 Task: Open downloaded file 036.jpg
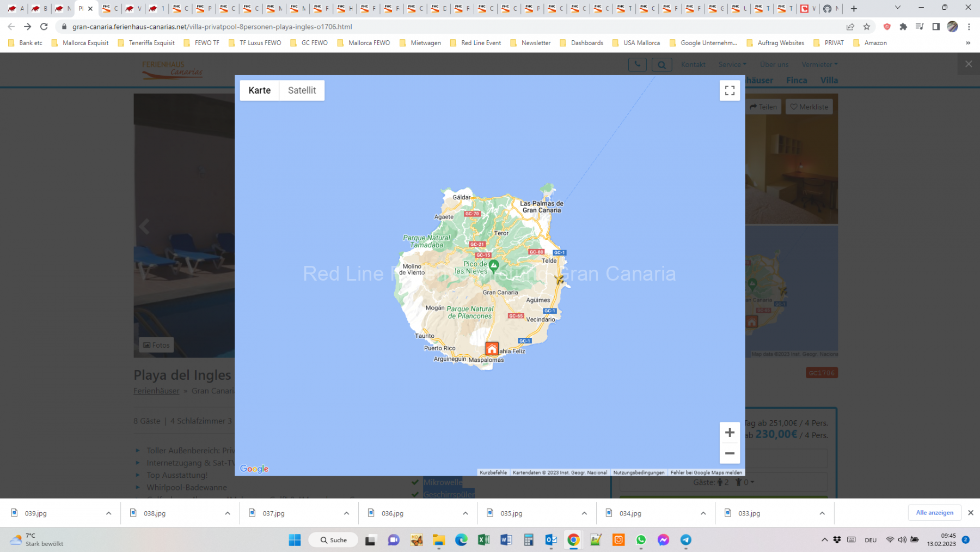point(393,513)
